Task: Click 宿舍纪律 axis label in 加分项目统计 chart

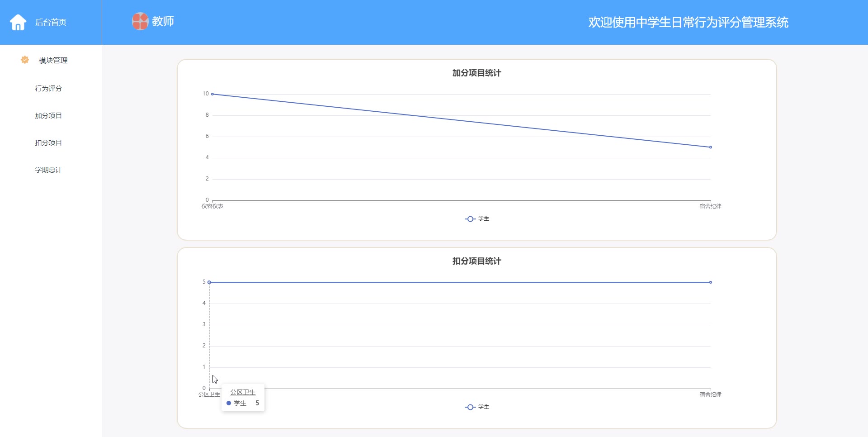Action: [x=711, y=206]
